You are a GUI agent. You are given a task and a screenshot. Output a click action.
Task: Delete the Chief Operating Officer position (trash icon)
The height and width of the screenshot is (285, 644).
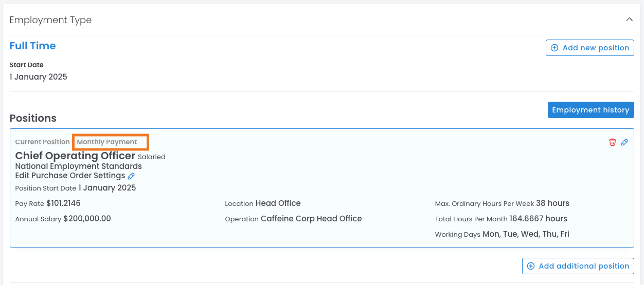(x=612, y=142)
